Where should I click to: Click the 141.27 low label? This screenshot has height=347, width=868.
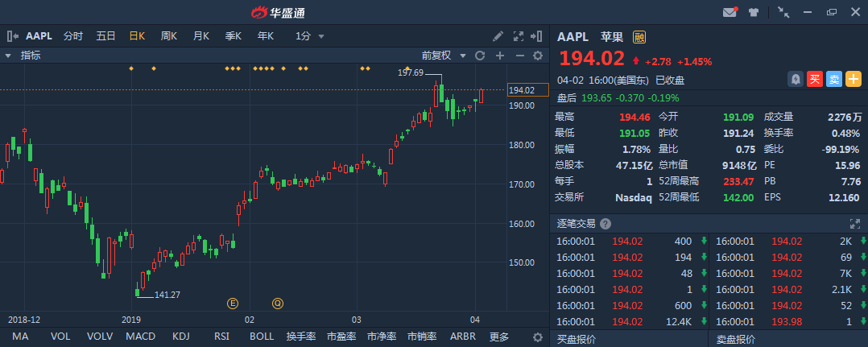pyautogui.click(x=167, y=295)
